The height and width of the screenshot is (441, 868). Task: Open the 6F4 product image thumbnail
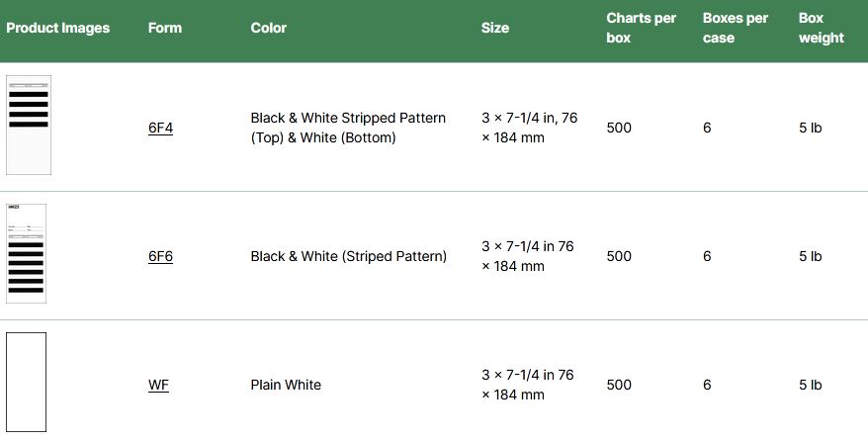pos(28,125)
